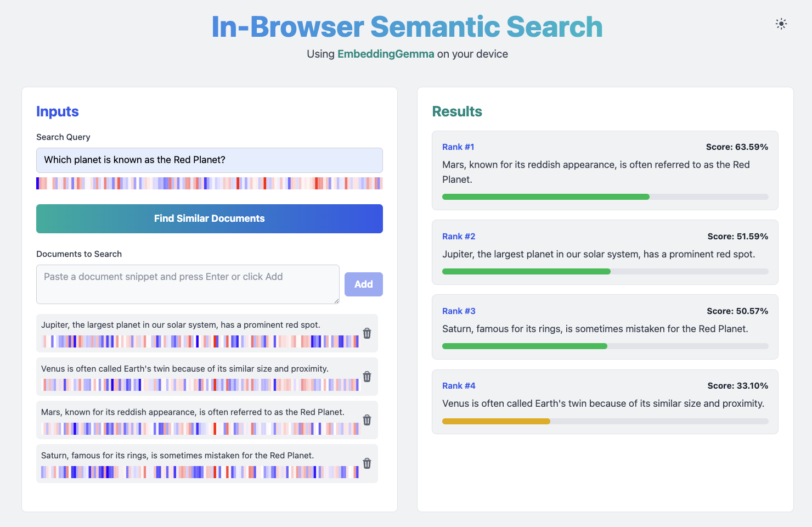The width and height of the screenshot is (812, 527).
Task: Click the 'Results' heading
Action: tap(457, 111)
